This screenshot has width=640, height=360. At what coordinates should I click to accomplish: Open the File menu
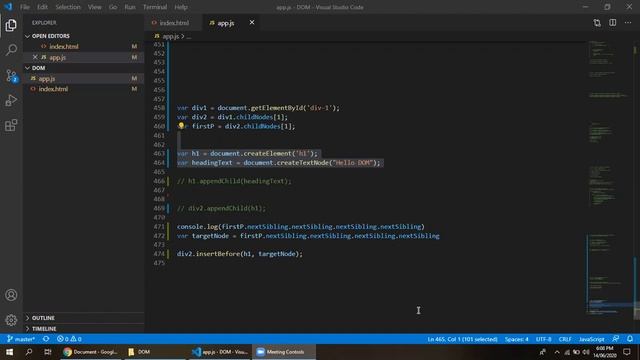tap(25, 7)
